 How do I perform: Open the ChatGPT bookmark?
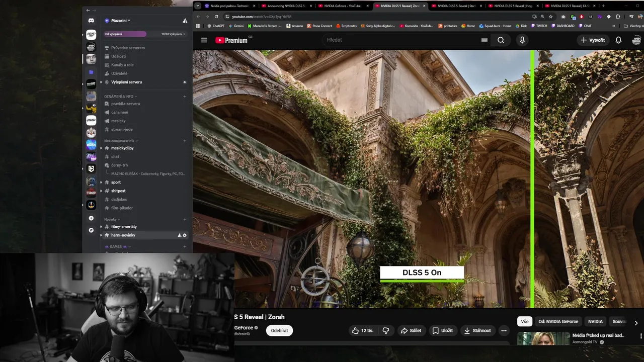[x=215, y=26]
